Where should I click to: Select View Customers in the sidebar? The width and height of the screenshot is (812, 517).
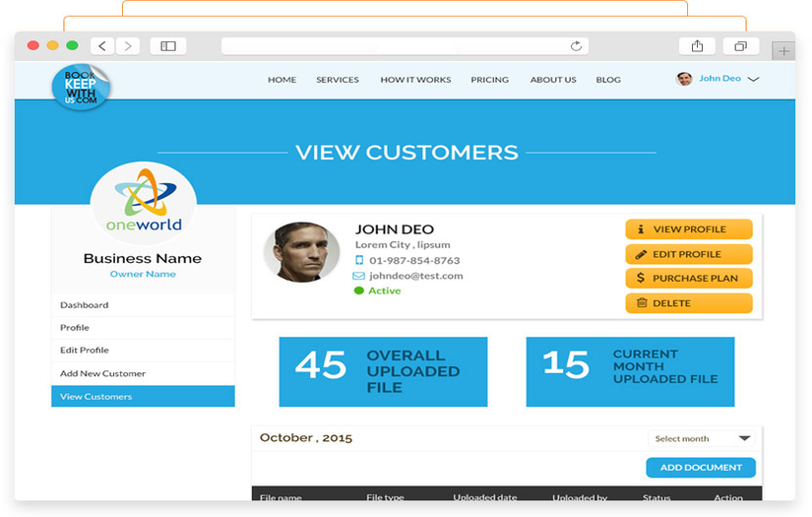click(143, 396)
